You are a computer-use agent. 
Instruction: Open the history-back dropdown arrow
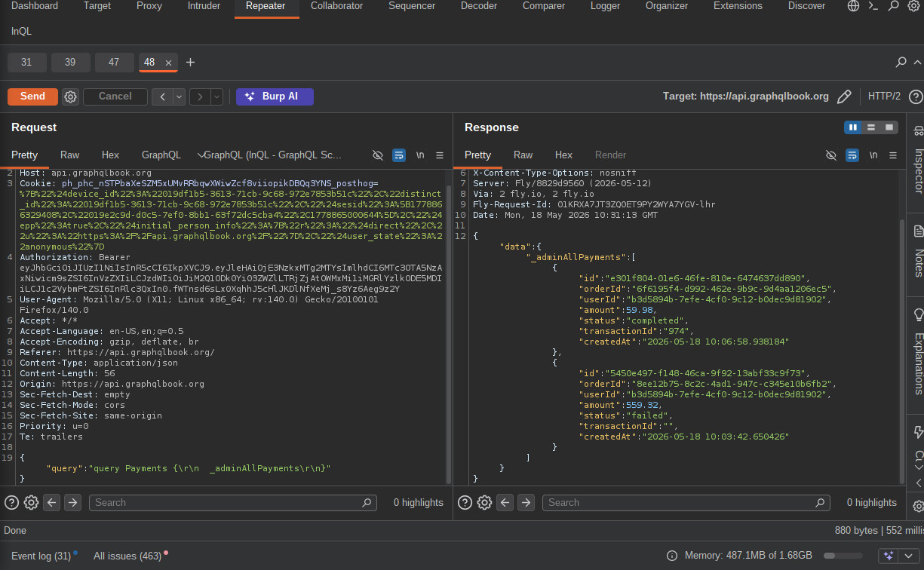pos(179,97)
